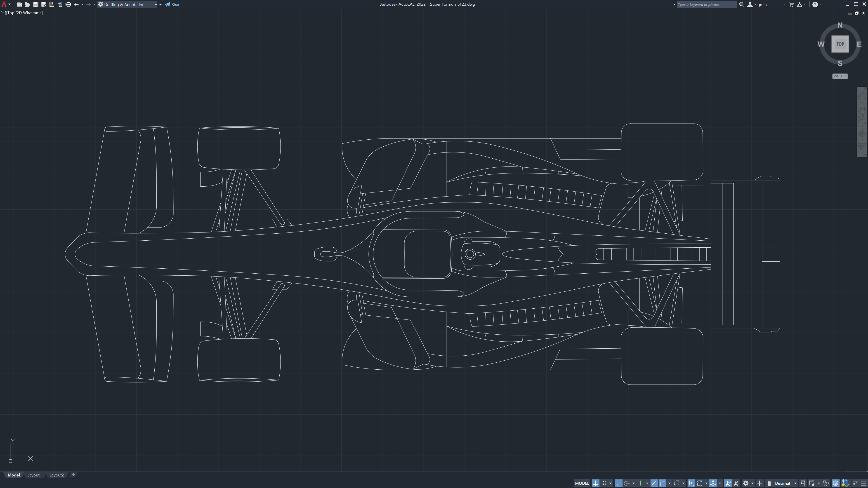The width and height of the screenshot is (868, 488).
Task: Open snap mode settings dropdown arrow
Action: tap(610, 483)
